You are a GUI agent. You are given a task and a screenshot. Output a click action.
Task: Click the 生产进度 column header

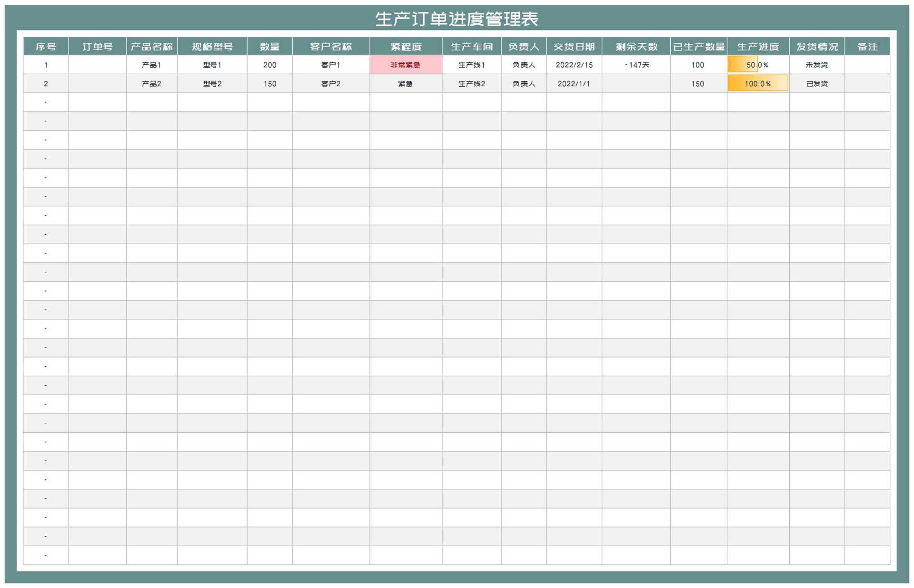click(x=758, y=47)
